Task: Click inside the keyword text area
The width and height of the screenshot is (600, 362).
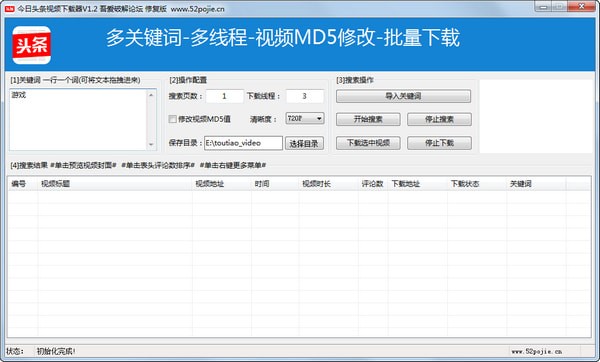Action: pyautogui.click(x=78, y=119)
